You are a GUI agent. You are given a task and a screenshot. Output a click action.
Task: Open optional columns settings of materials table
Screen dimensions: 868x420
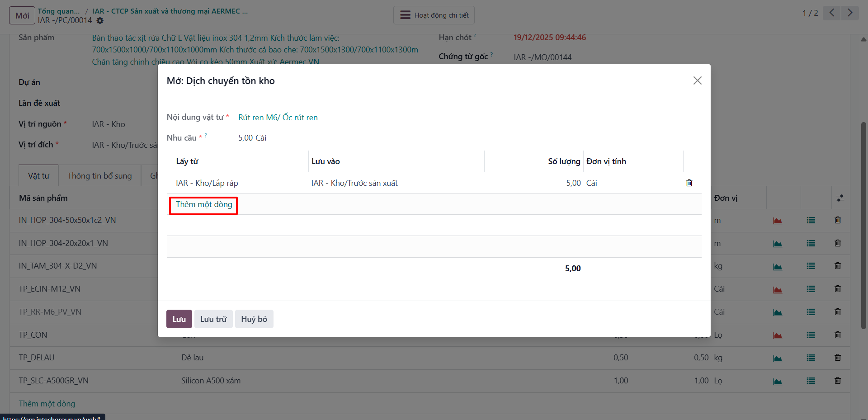pos(840,198)
